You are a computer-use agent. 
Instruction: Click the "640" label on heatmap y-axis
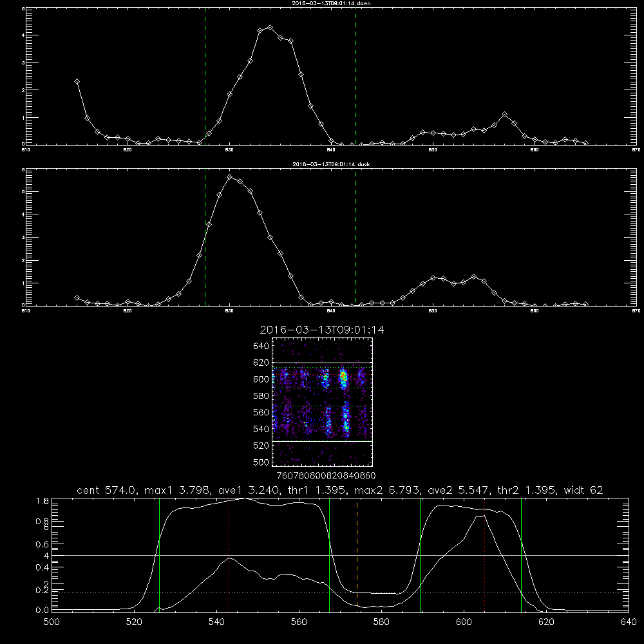pos(261,346)
